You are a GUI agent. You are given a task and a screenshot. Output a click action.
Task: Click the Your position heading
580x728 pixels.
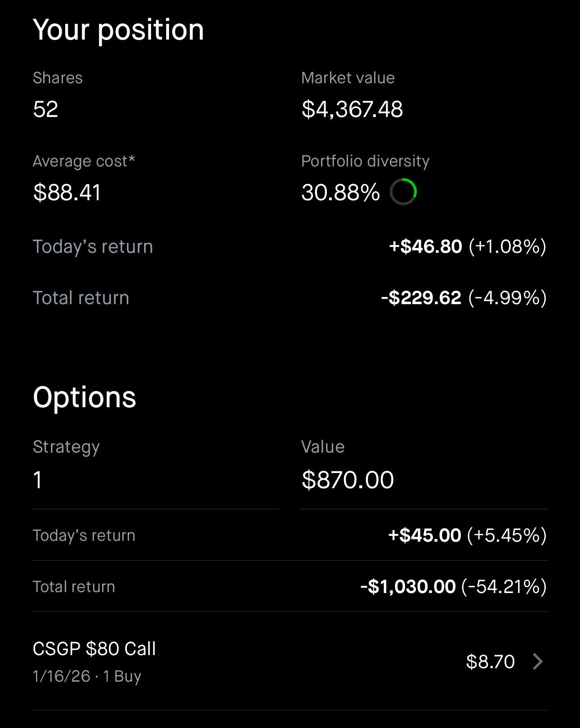[x=119, y=30]
